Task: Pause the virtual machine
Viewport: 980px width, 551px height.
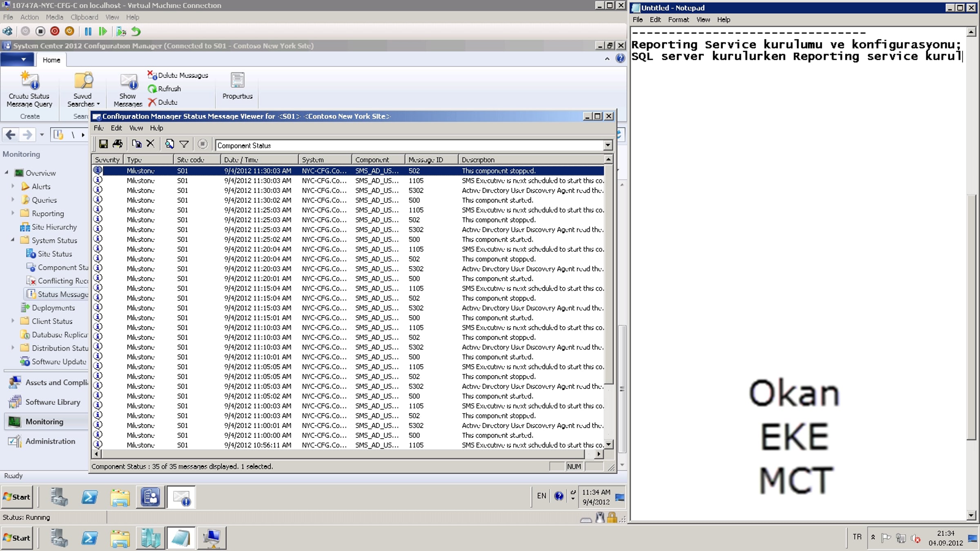Action: pos(88,31)
